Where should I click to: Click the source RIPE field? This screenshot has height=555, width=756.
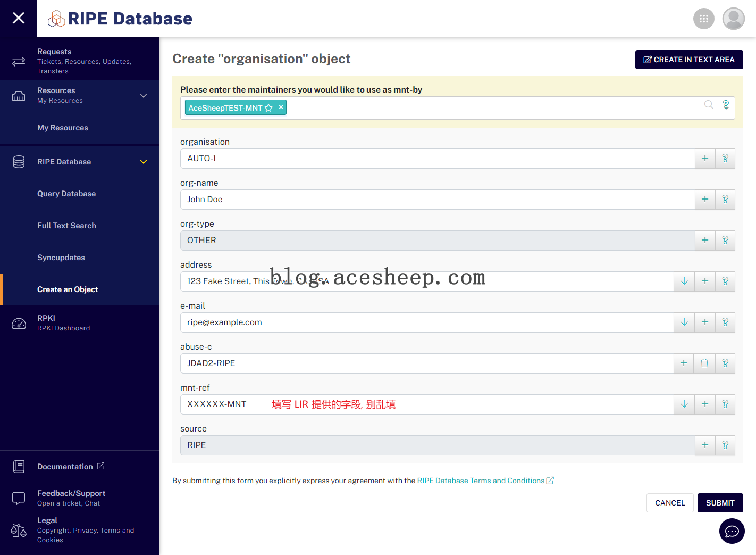(x=438, y=445)
